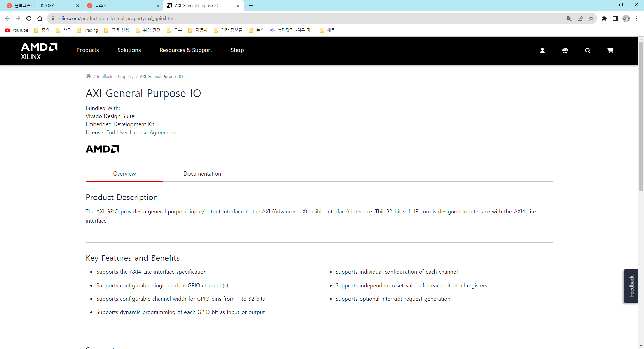
Task: Toggle the browser side panel
Action: pos(615,18)
